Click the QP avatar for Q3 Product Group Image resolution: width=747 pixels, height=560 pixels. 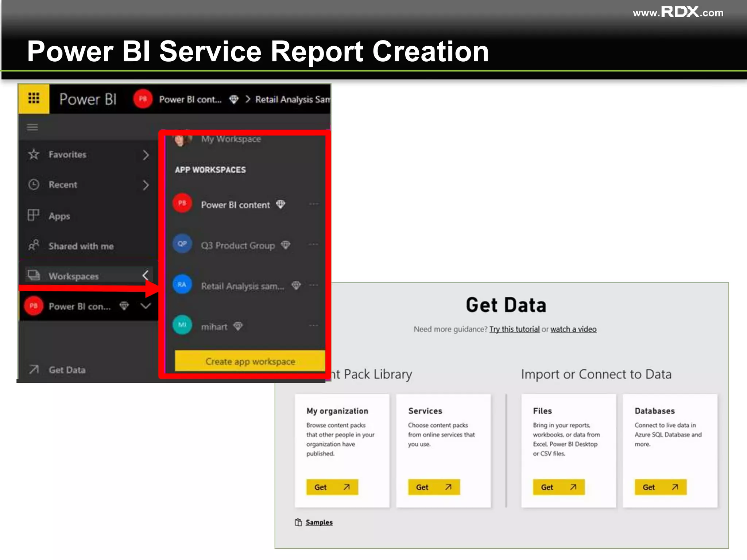point(182,244)
